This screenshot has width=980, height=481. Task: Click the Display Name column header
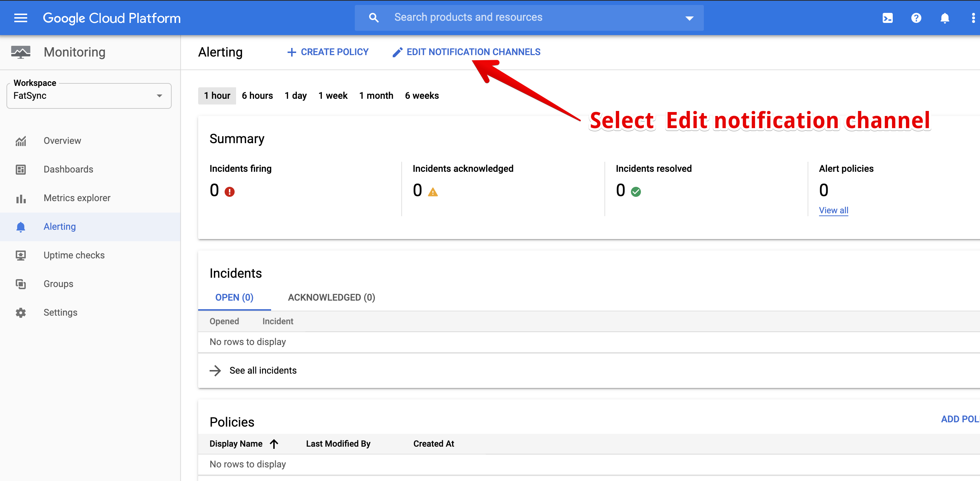pyautogui.click(x=236, y=444)
